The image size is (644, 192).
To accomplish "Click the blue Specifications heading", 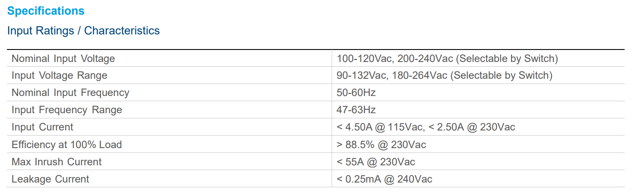I will [46, 11].
